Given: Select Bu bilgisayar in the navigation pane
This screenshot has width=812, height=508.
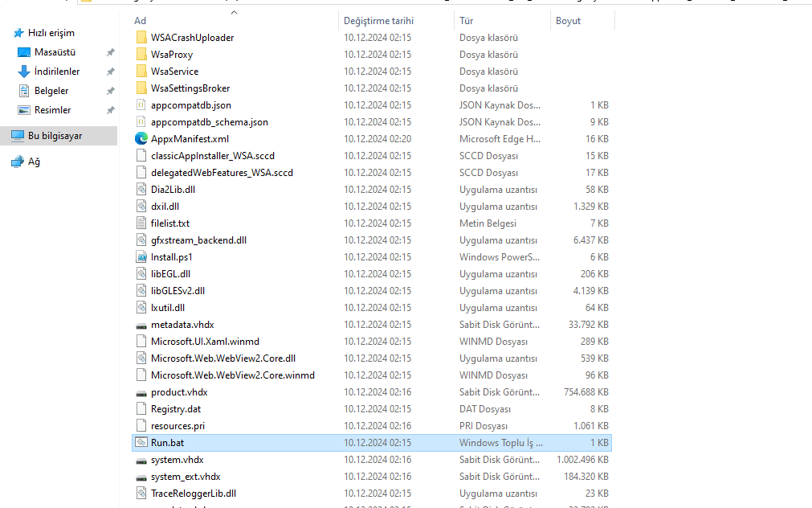Looking at the screenshot, I should (x=55, y=136).
